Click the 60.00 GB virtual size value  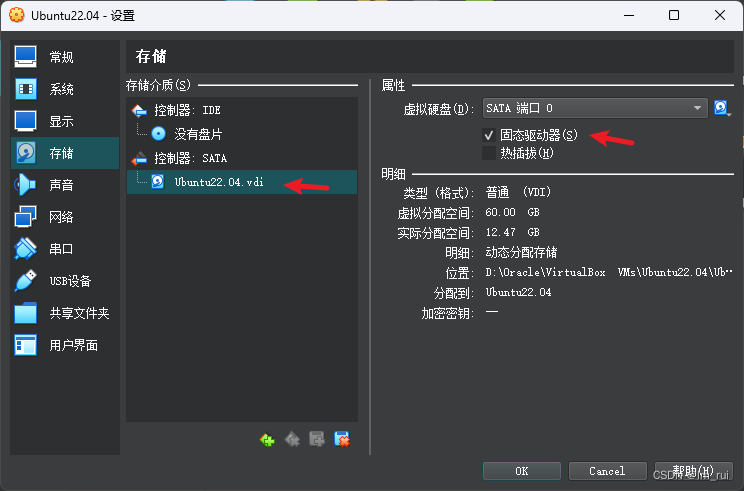point(512,213)
